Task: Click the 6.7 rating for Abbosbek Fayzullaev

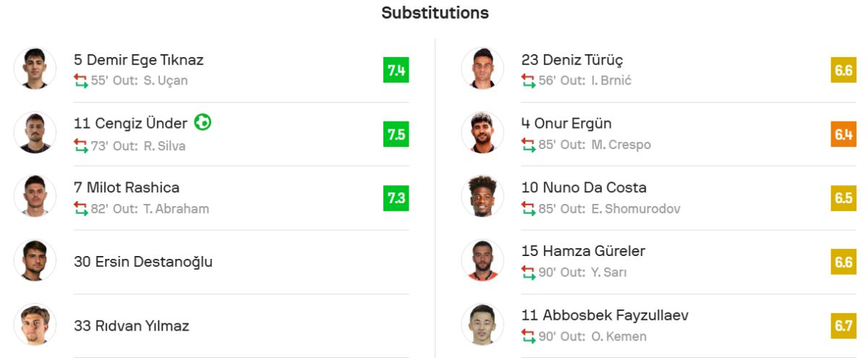Action: click(x=844, y=325)
